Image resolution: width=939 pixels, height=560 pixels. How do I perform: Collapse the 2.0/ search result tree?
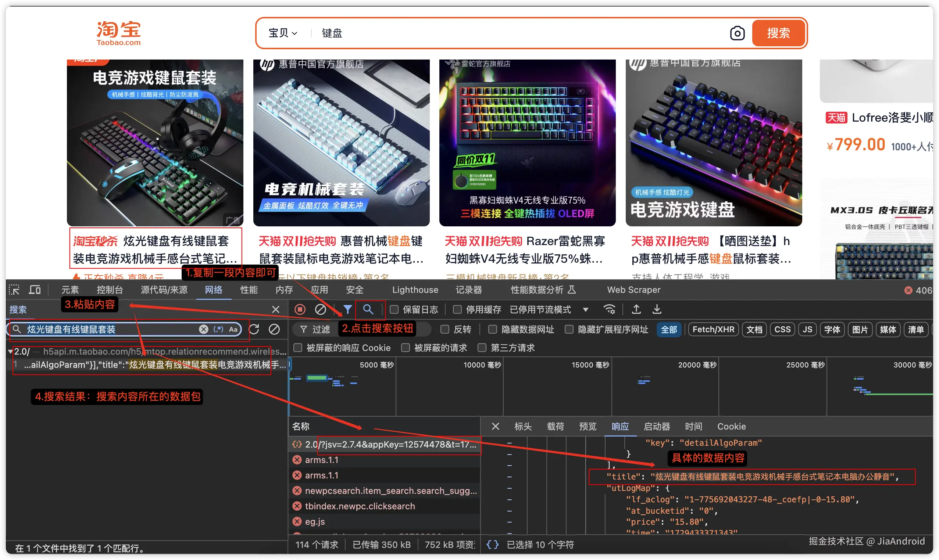[10, 351]
